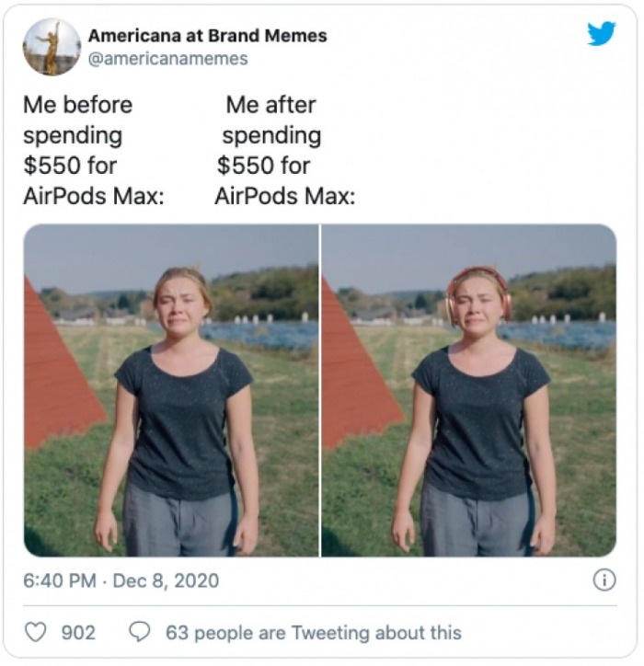Open "63 people are Tweeting about this"
Image resolution: width=644 pixels, height=666 pixels.
(x=313, y=633)
